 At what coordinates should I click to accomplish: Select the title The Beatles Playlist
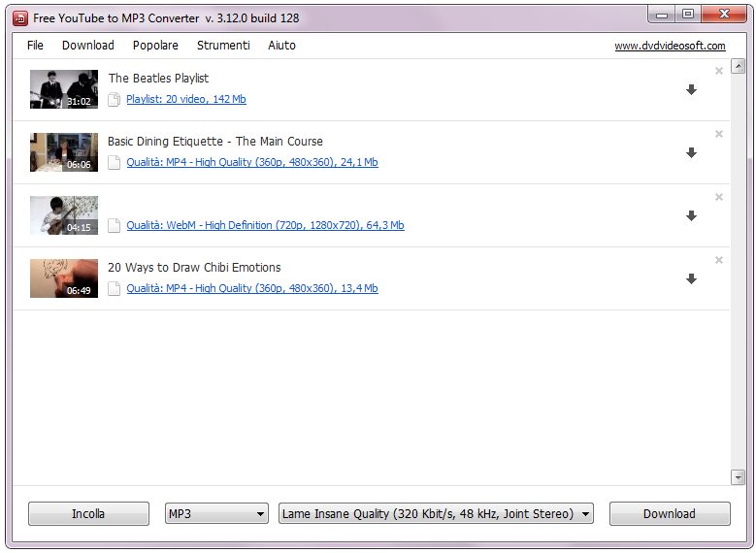158,79
